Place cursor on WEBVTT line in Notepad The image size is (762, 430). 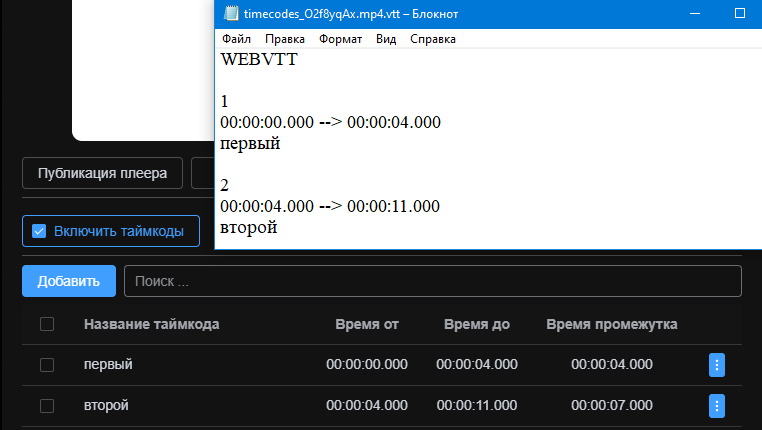point(259,59)
